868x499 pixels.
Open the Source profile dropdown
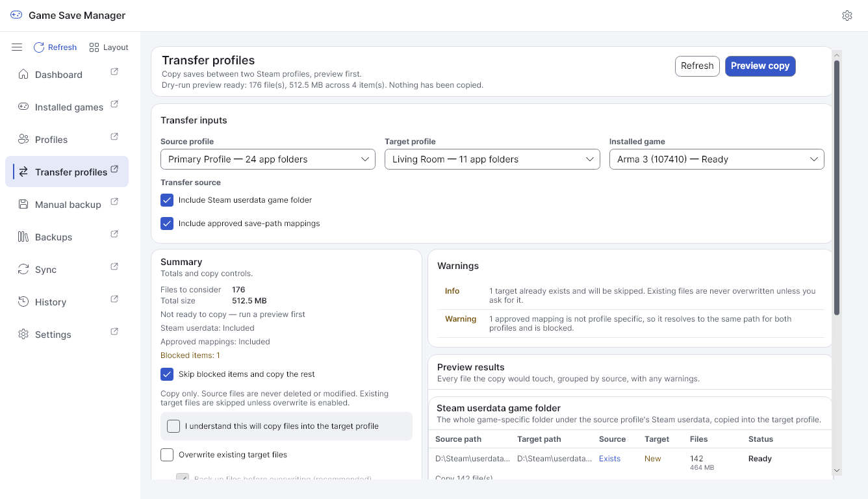pyautogui.click(x=268, y=159)
